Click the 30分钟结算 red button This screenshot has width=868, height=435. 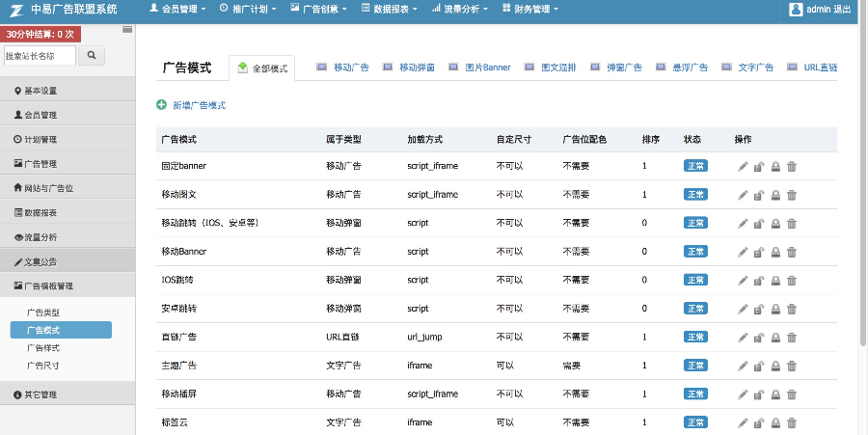41,35
